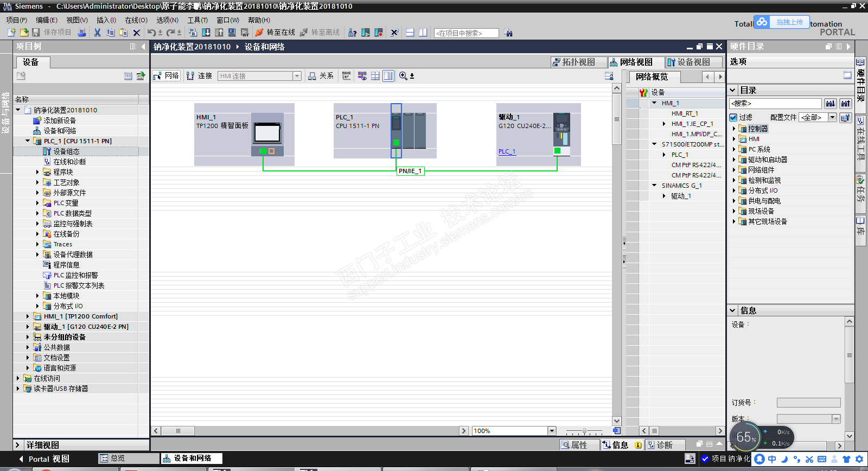The width and height of the screenshot is (868, 471).
Task: Click the stop CPU icon
Action: (x=379, y=33)
